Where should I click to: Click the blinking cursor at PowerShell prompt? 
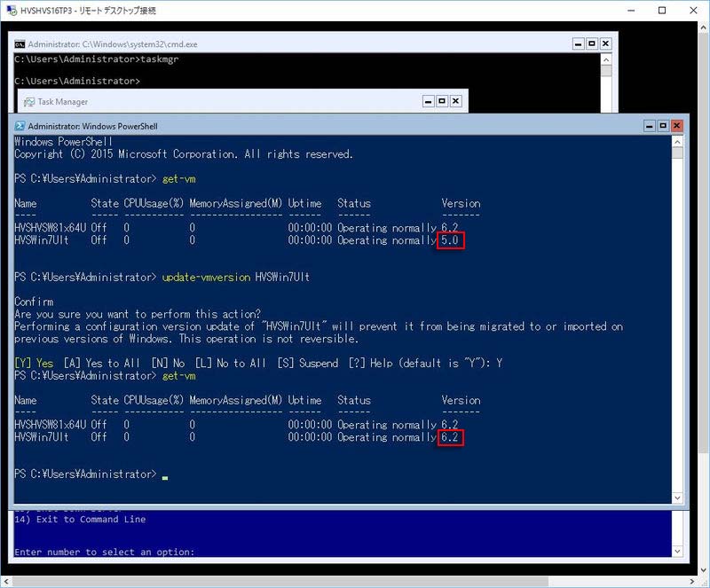(165, 477)
